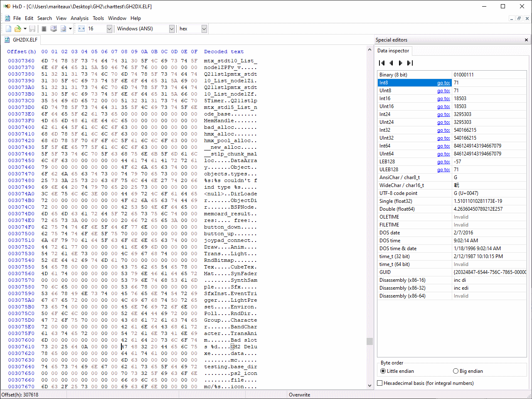Click the Open file folder icon
The height and width of the screenshot is (399, 532).
tap(17, 29)
